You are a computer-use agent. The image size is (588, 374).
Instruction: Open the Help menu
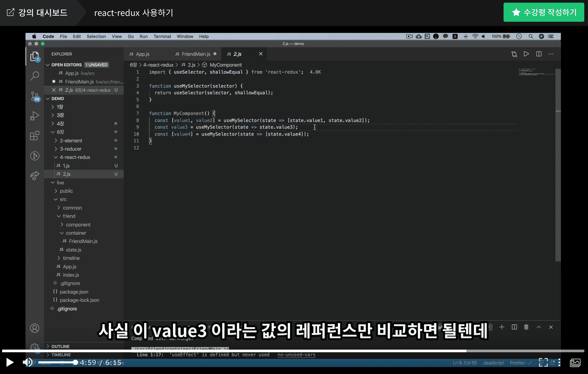click(204, 36)
